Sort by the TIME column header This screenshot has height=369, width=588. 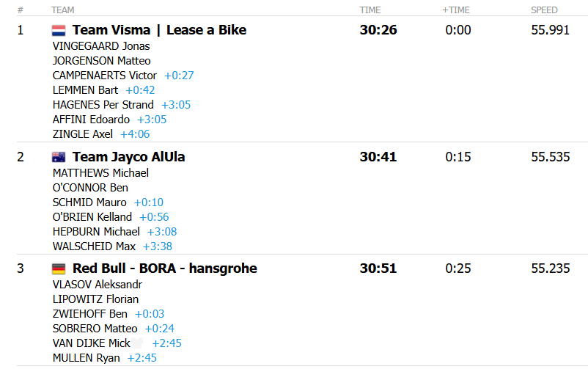(x=370, y=10)
